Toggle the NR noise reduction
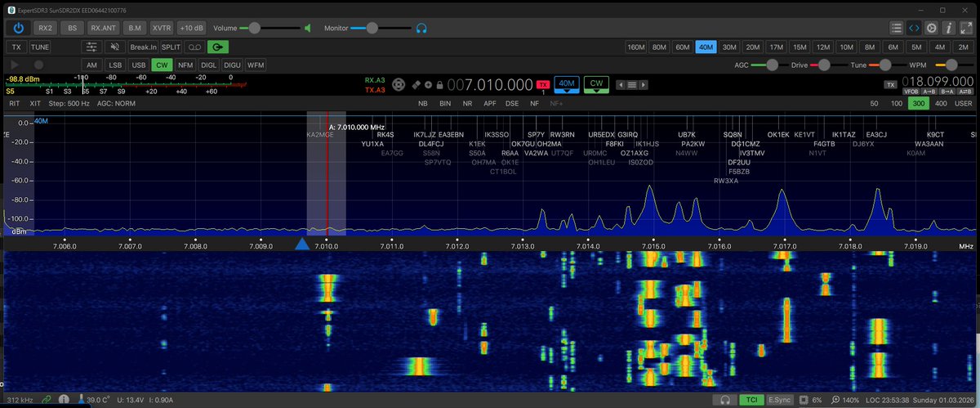 (467, 104)
